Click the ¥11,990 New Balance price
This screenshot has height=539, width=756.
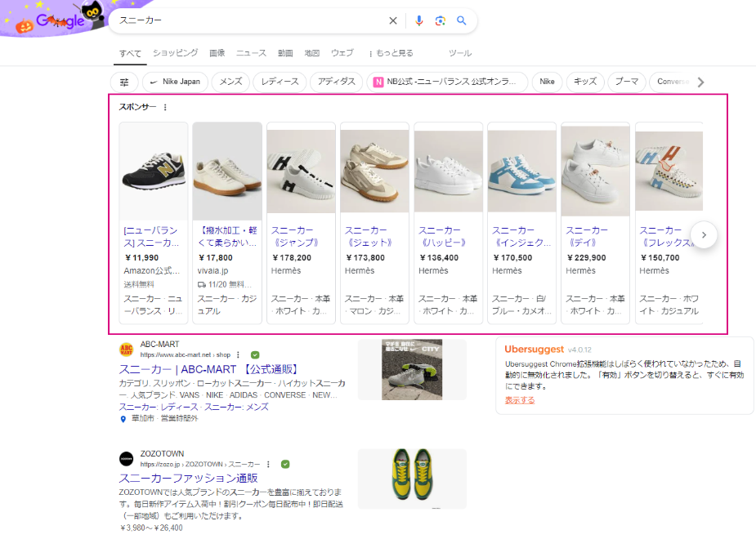pyautogui.click(x=141, y=258)
